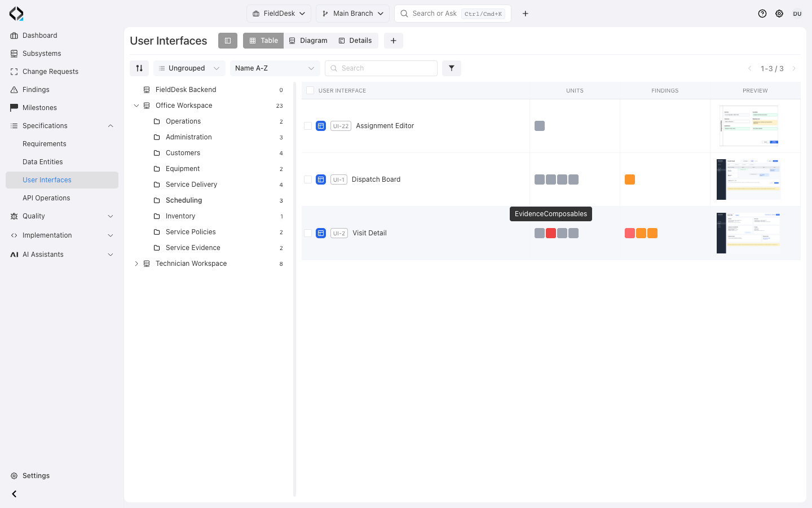Click the gray unit swatch for Assignment Editor

[x=540, y=126]
